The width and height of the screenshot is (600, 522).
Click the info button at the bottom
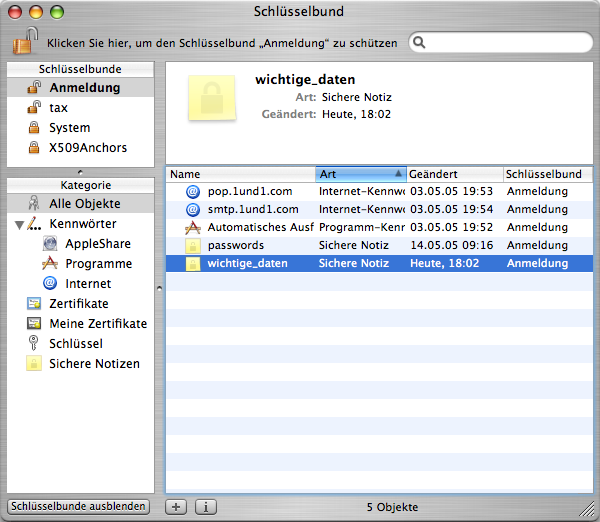(204, 507)
